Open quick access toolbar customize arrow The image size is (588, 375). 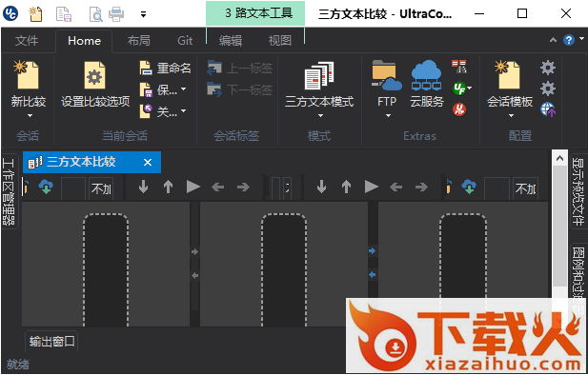click(143, 14)
